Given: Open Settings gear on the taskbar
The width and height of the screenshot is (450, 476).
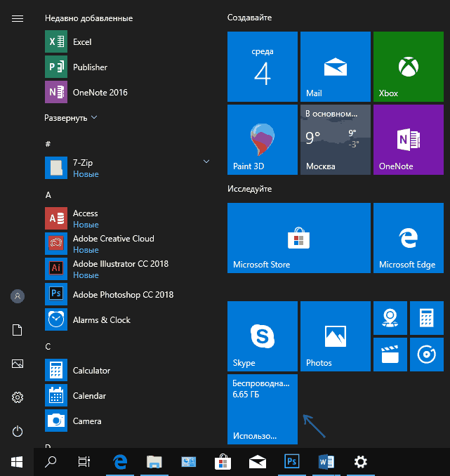Looking at the screenshot, I should coord(361,462).
